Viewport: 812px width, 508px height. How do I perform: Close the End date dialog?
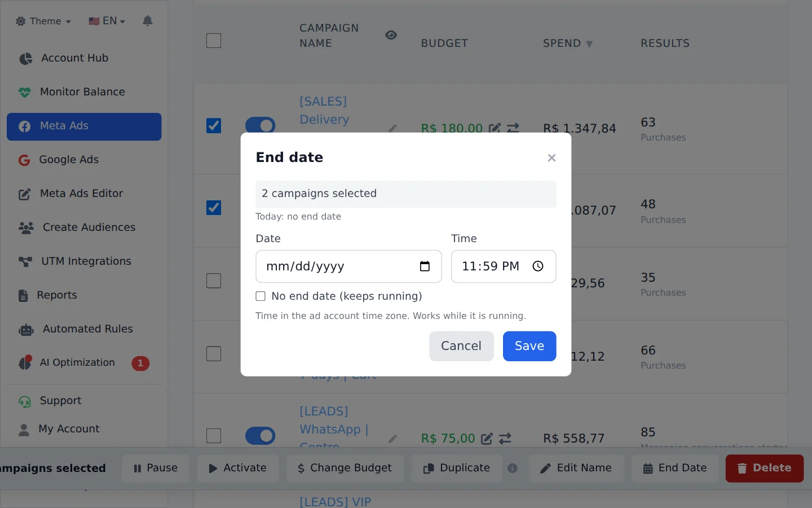[x=551, y=158]
